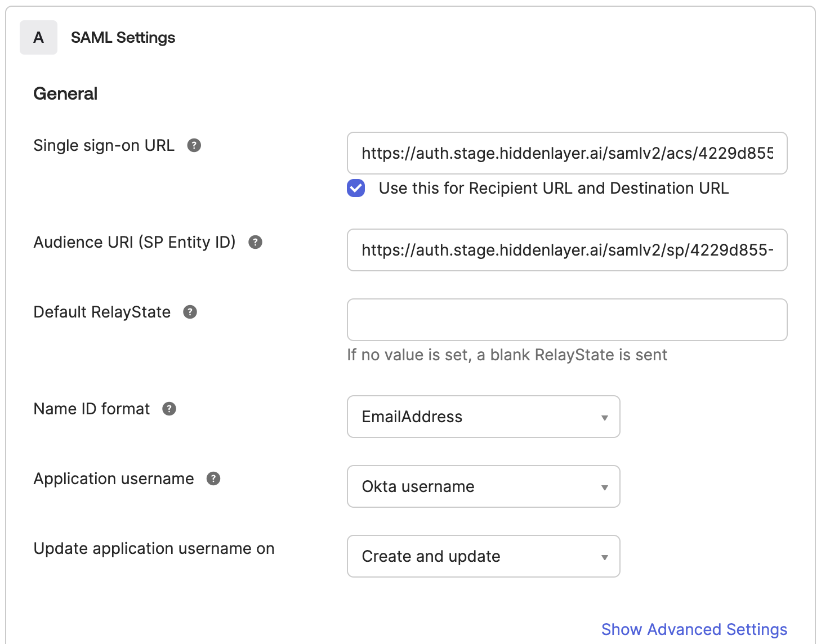
Task: Click the EmailAddress dropdown value text
Action: click(x=412, y=417)
